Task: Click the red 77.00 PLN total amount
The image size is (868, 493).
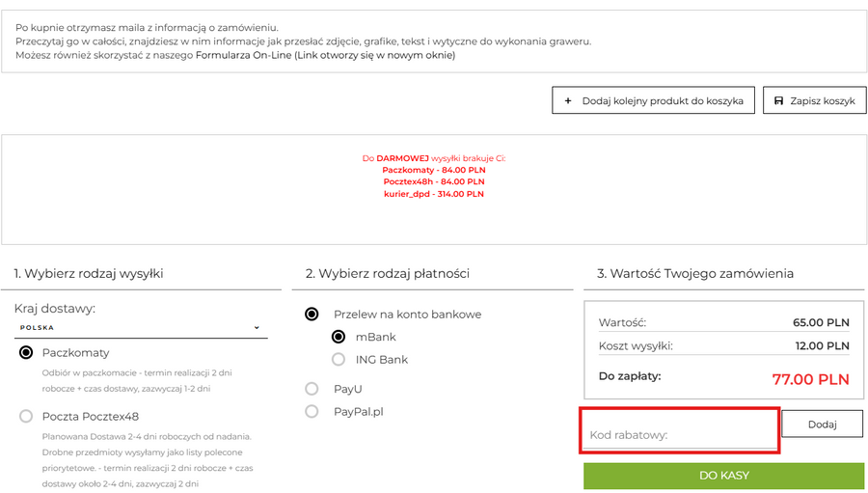Action: point(810,379)
